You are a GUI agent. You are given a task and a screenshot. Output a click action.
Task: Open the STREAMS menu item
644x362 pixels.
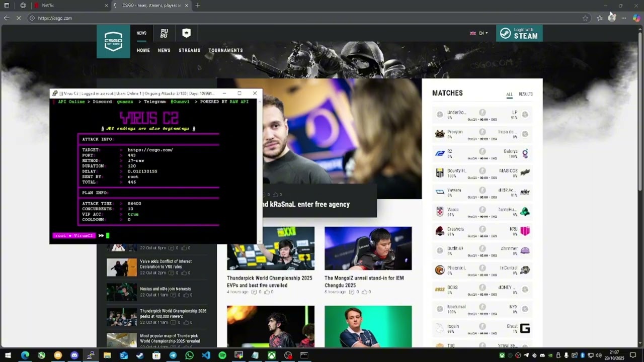click(x=190, y=50)
